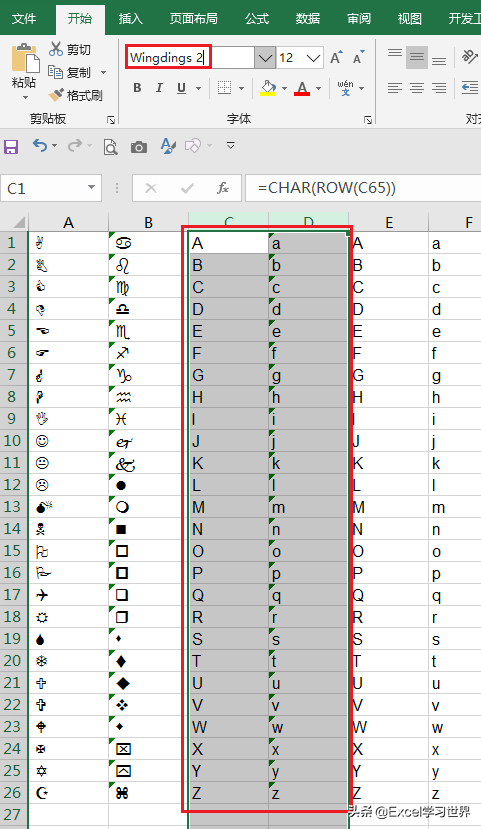This screenshot has width=481, height=829.
Task: Expand the Copy options arrow
Action: tap(103, 72)
